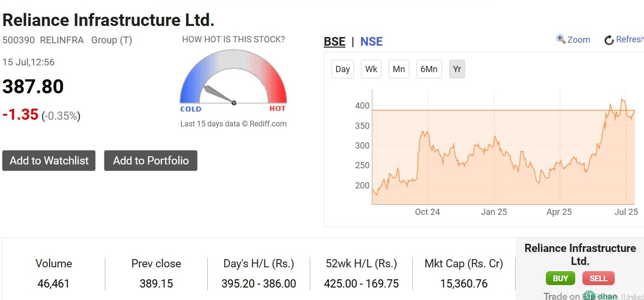This screenshot has width=644, height=300.
Task: Switch the chart to Wk range
Action: click(371, 69)
